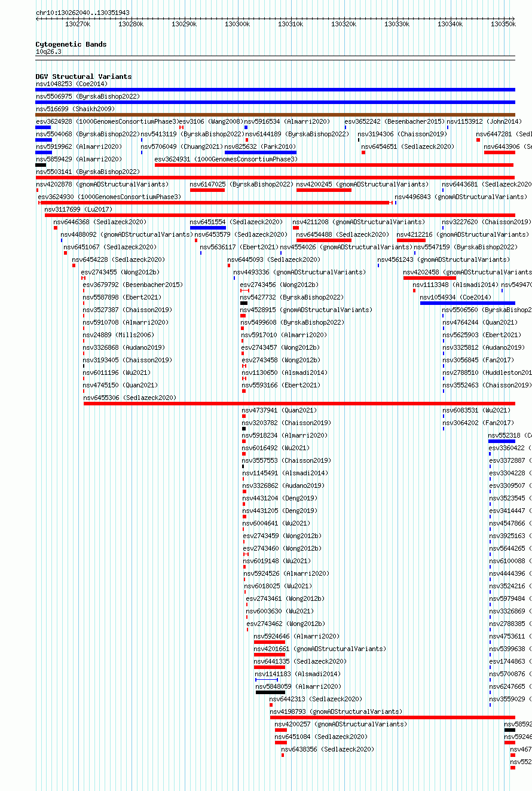This screenshot has width=532, height=791.
Task: Select nsv6455306 (Sedlazeck2020) label
Action: point(130,398)
